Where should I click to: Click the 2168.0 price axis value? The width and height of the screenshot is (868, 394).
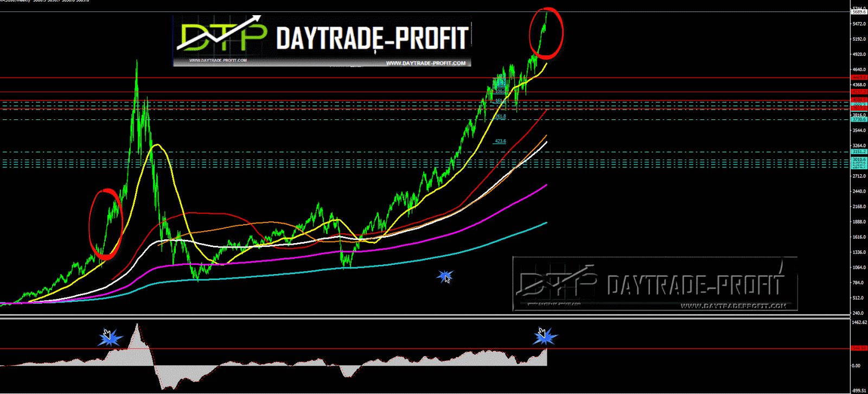coord(859,206)
